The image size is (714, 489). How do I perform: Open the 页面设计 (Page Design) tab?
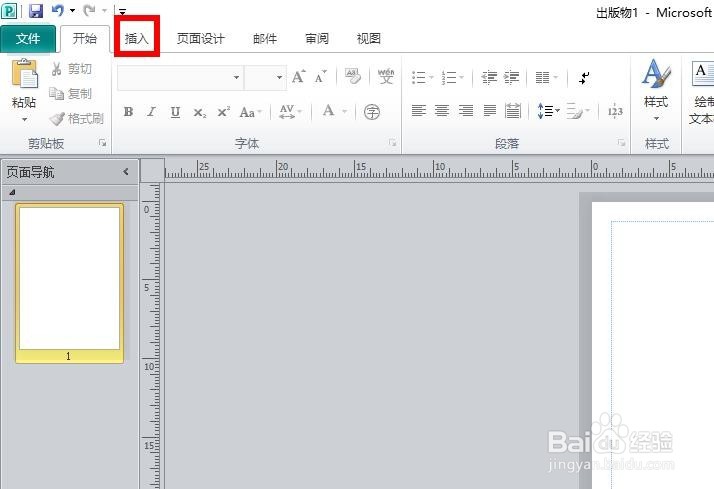[x=201, y=39]
